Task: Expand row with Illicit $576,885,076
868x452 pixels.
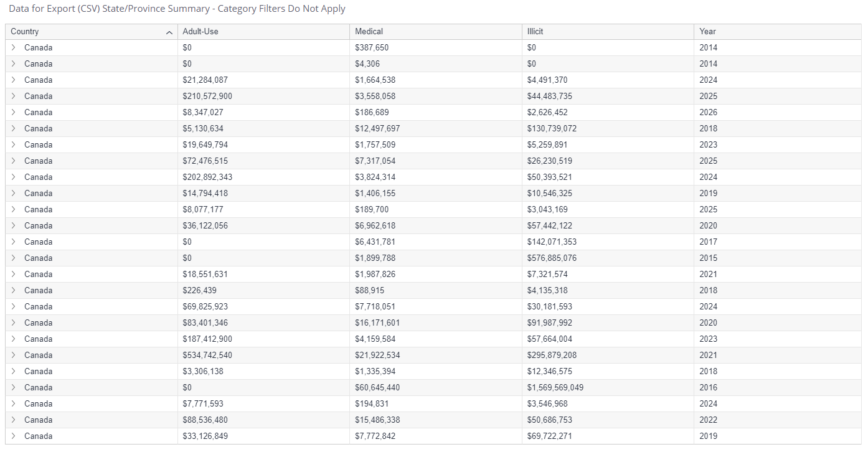Action: (13, 258)
